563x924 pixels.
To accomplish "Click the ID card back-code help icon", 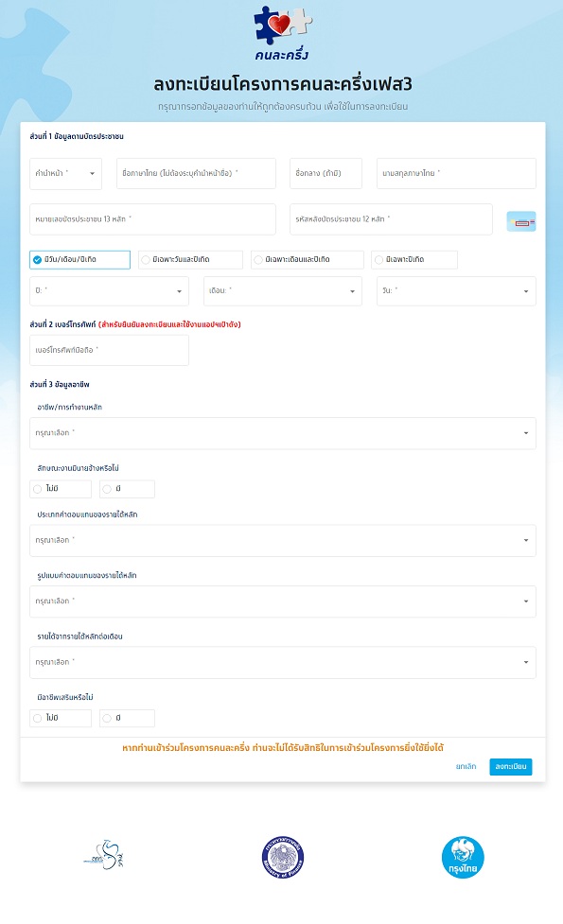I will click(x=521, y=221).
